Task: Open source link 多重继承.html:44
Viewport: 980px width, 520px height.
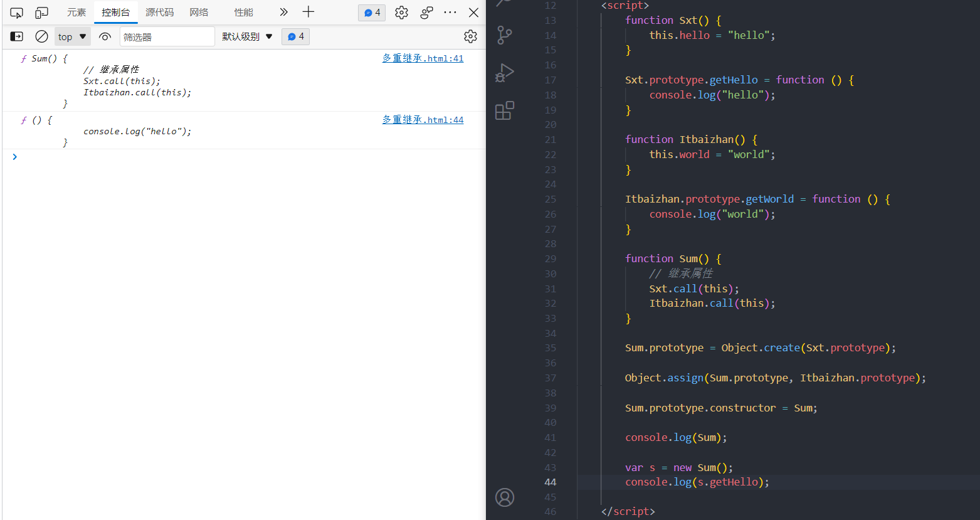Action: point(423,120)
